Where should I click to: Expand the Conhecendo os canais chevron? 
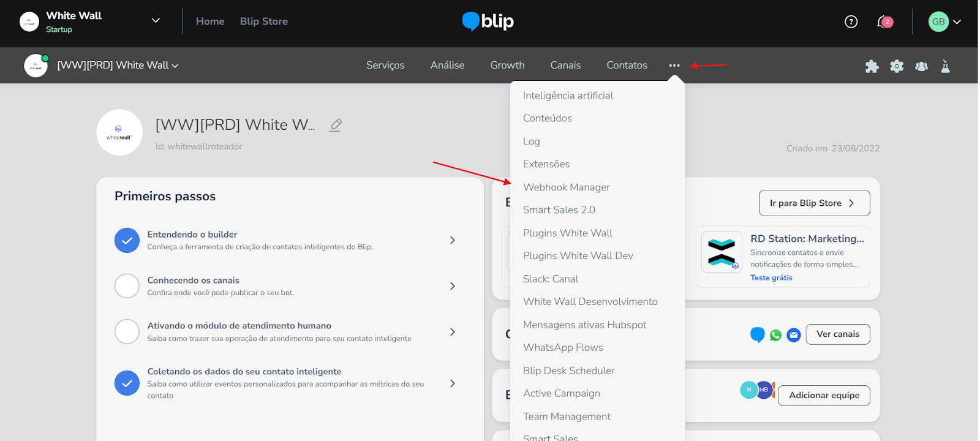click(x=453, y=286)
